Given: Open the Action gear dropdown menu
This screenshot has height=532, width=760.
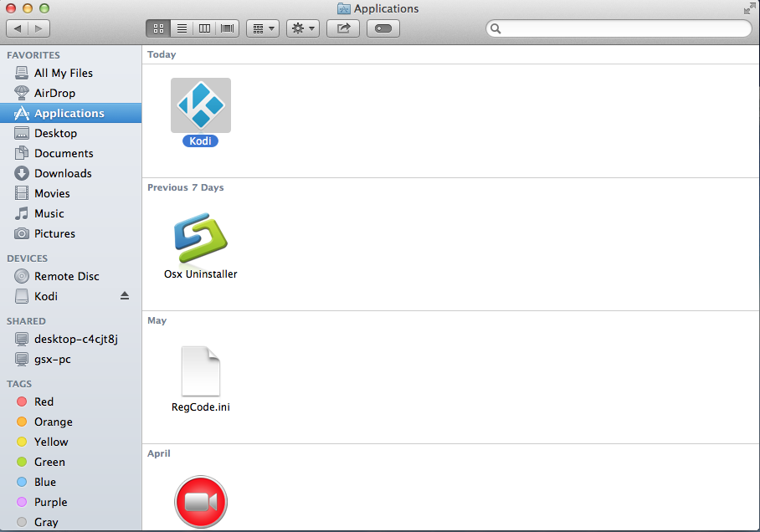Looking at the screenshot, I should point(302,28).
